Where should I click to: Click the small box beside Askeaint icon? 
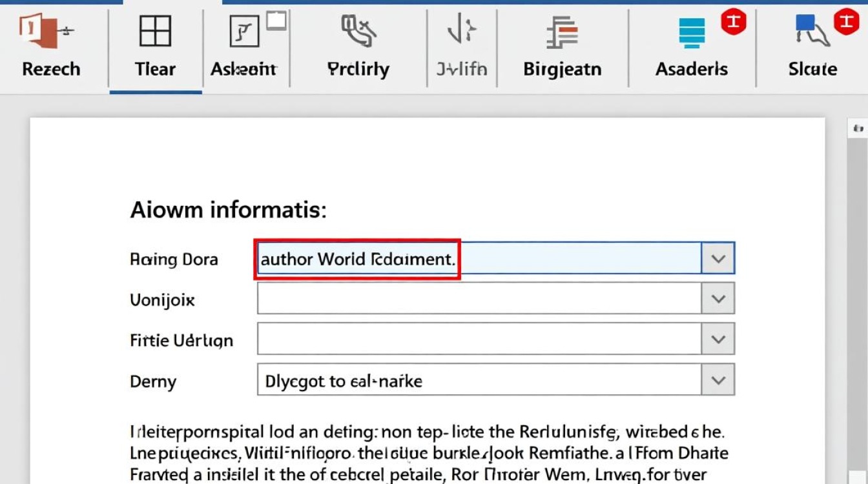tap(276, 21)
